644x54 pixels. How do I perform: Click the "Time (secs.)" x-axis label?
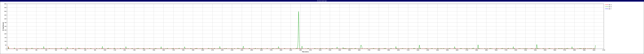pyautogui.click(x=305, y=52)
